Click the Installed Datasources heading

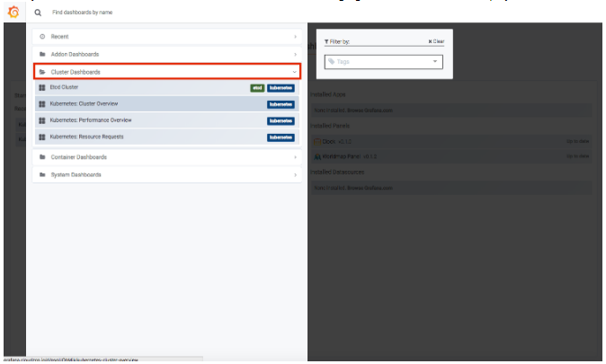337,173
